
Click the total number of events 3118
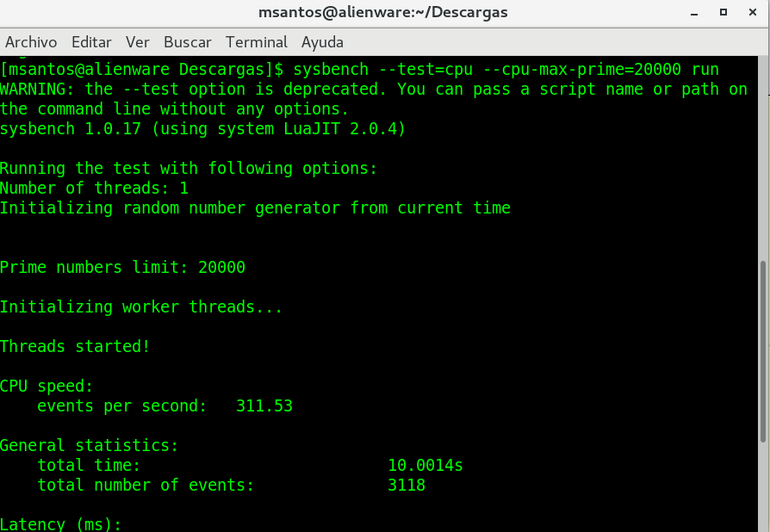tap(407, 486)
